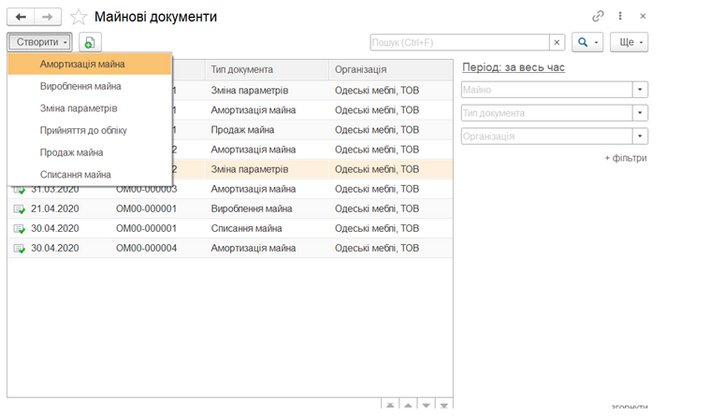
Task: Add Майнові документи to favorites star
Action: click(x=77, y=17)
